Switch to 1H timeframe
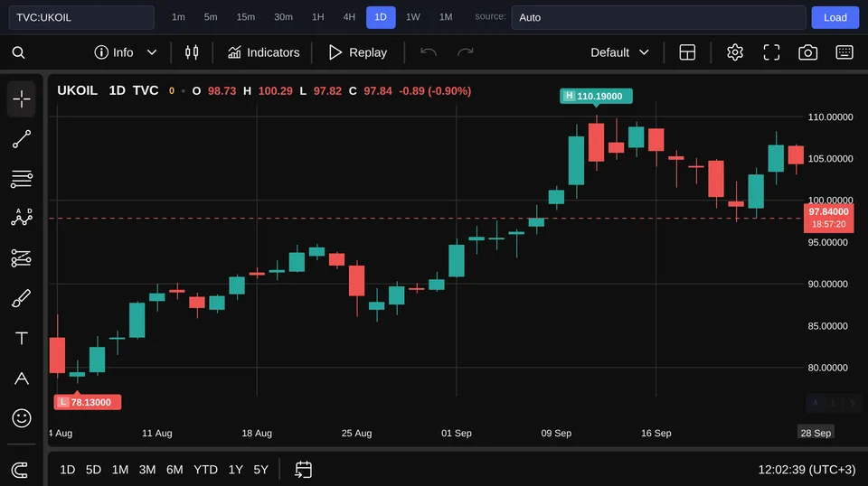The image size is (868, 486). coord(317,17)
